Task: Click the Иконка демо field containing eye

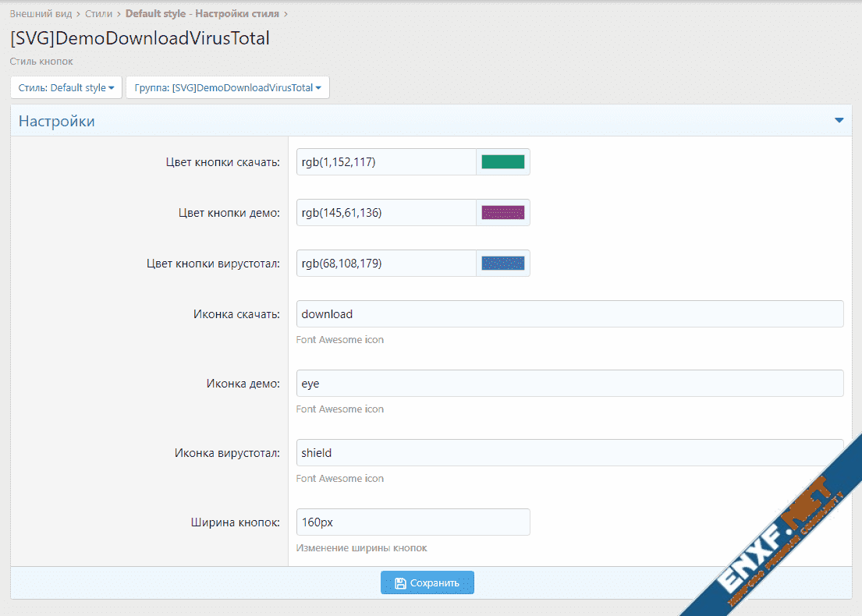Action: pos(569,384)
